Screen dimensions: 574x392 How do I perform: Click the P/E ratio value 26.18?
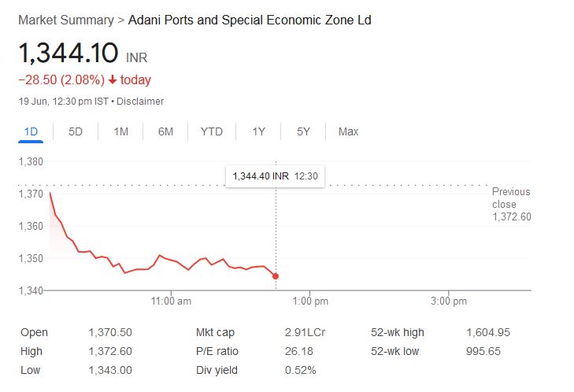tap(298, 351)
